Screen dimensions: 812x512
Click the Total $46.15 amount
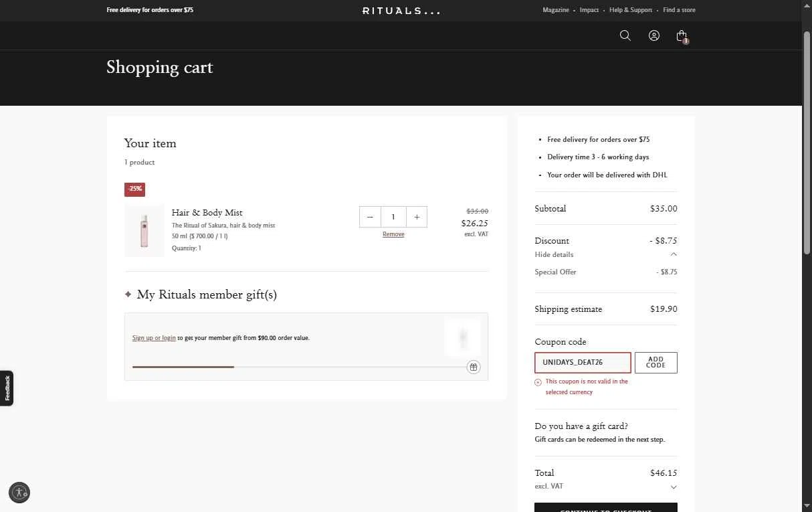point(664,473)
